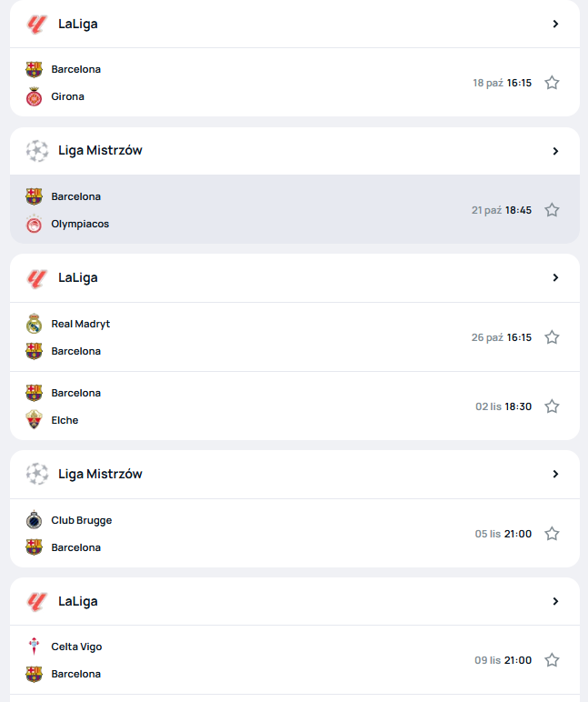Click the Elche club crest icon
Screen dimensions: 588x702
pos(35,420)
